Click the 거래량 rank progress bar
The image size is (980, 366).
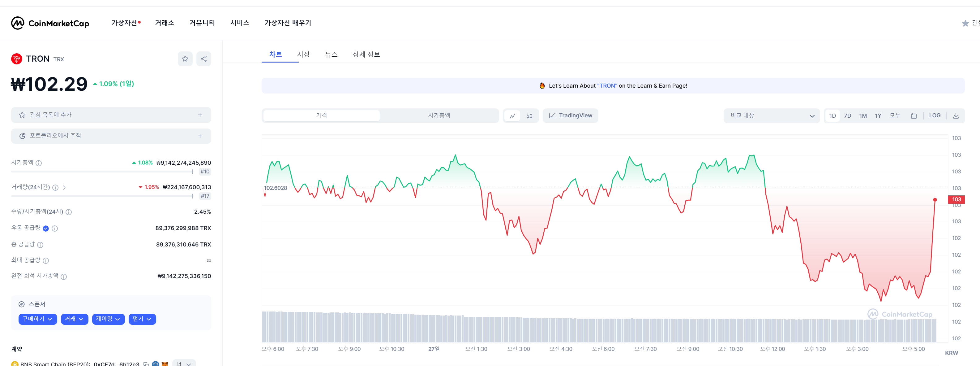(103, 196)
